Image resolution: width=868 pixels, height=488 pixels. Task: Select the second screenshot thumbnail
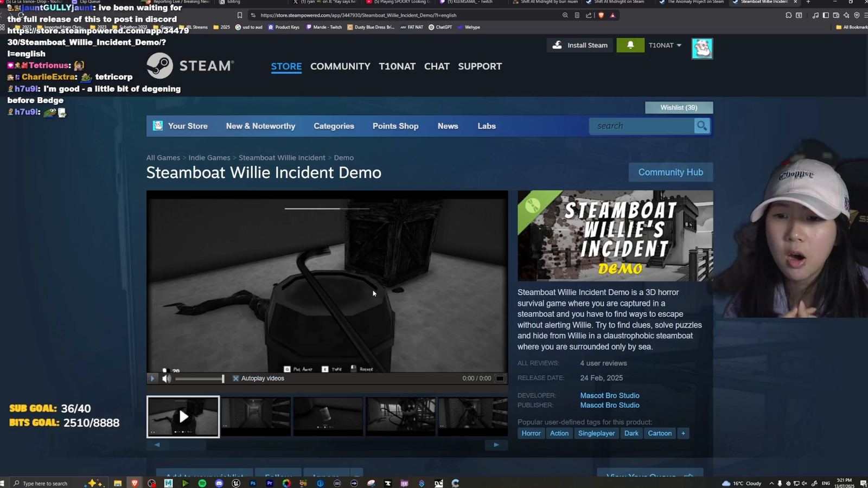point(256,416)
